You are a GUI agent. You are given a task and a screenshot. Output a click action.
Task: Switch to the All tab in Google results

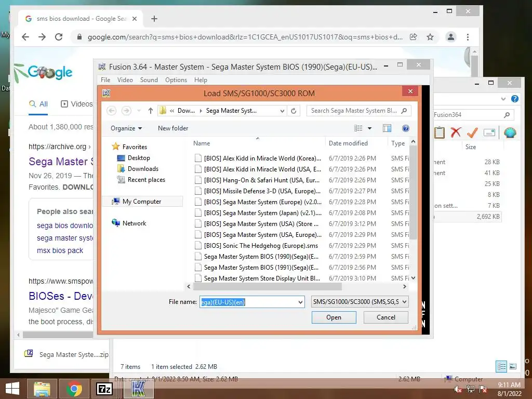38,104
